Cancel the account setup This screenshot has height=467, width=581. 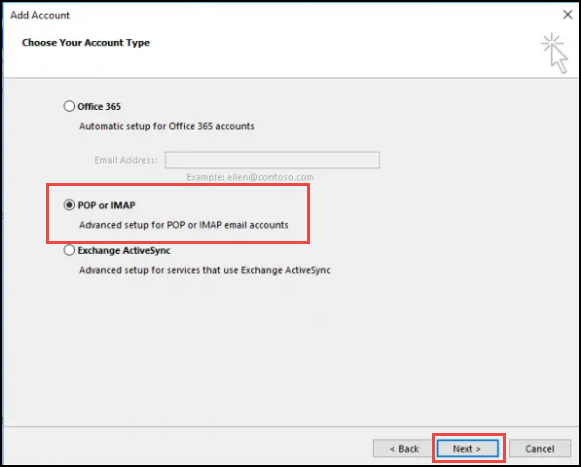click(540, 449)
